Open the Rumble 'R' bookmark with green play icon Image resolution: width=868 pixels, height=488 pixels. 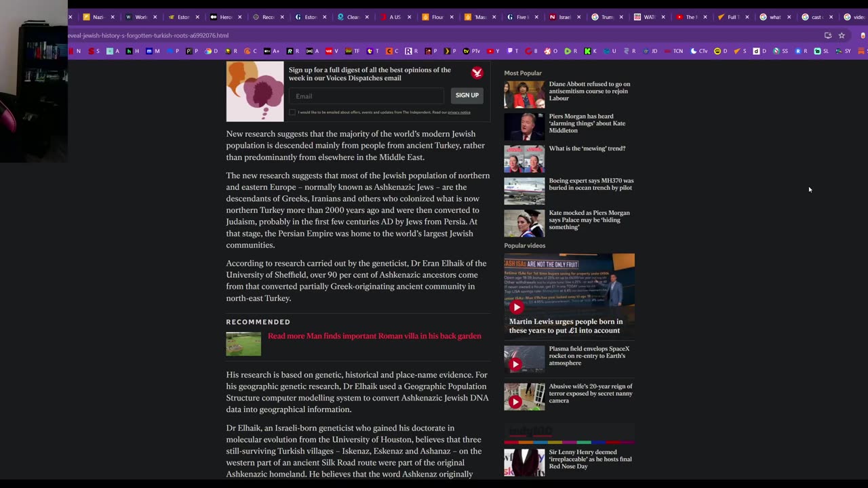click(570, 51)
